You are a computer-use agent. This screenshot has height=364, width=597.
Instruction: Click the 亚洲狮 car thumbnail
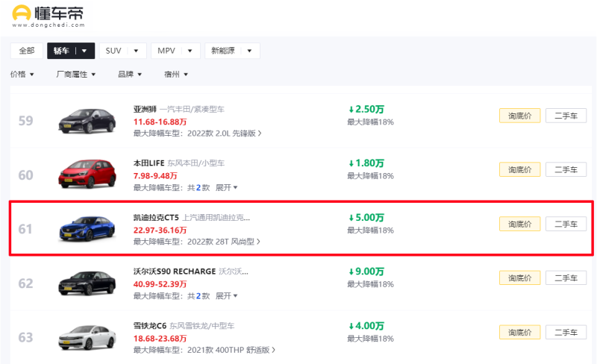[x=87, y=120]
